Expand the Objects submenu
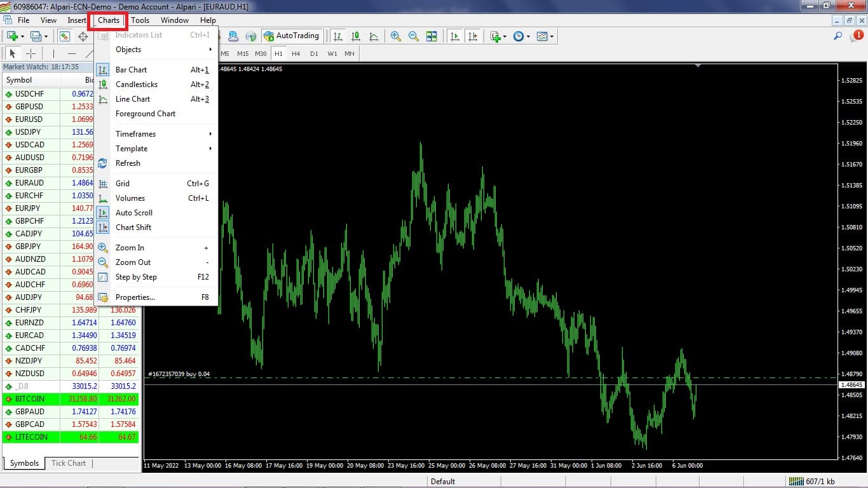This screenshot has height=488, width=868. pos(156,50)
